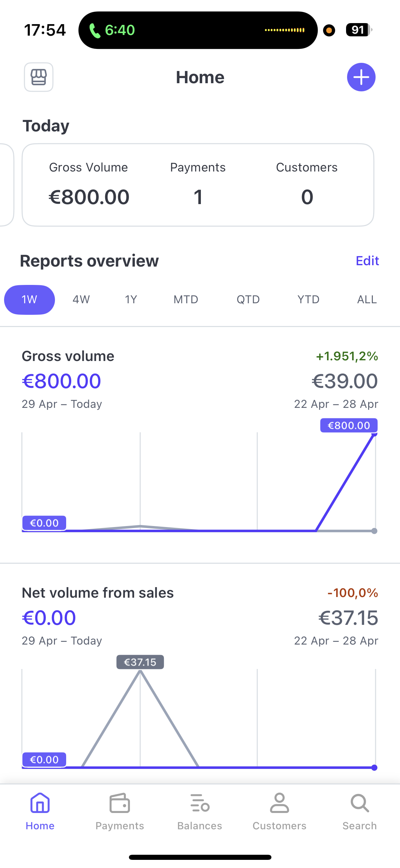Open Today's Gross Volume summary card

[x=198, y=185]
